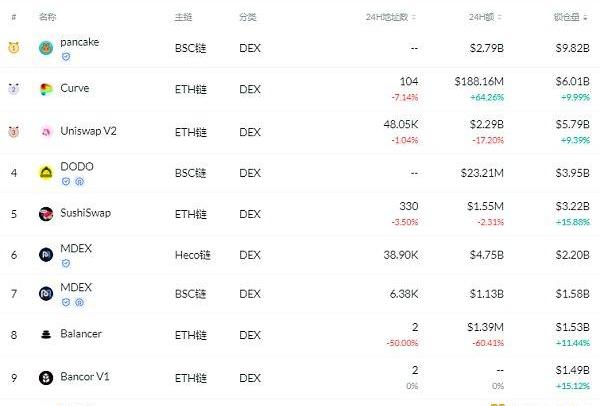Open the Uniswap V2 project name link
Screen dimensions: 600x406
click(88, 131)
